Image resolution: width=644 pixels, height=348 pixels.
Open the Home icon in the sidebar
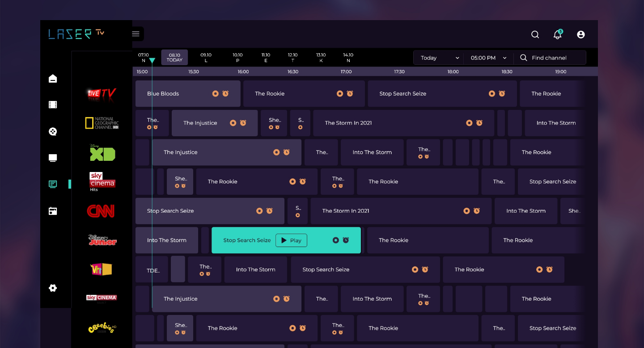(x=53, y=79)
